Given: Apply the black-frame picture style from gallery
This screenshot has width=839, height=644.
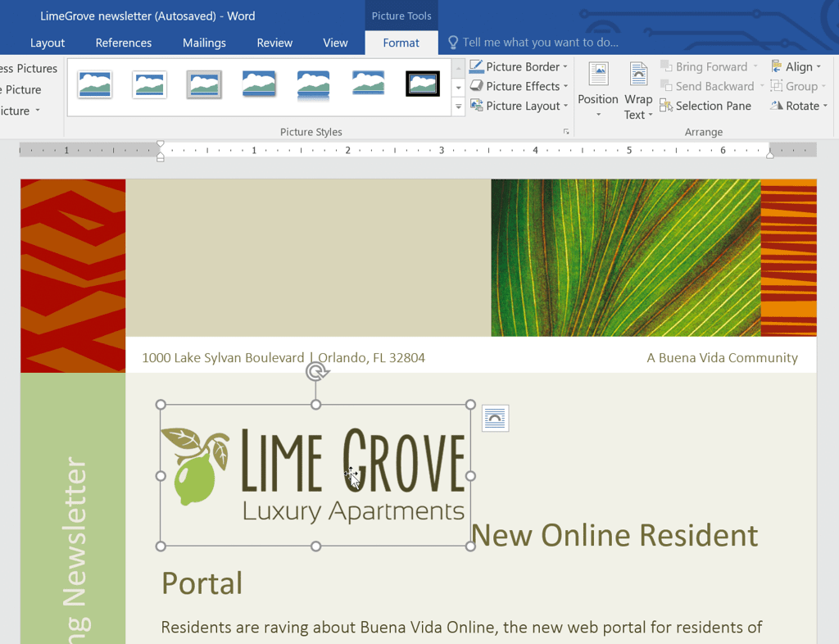Looking at the screenshot, I should (422, 84).
